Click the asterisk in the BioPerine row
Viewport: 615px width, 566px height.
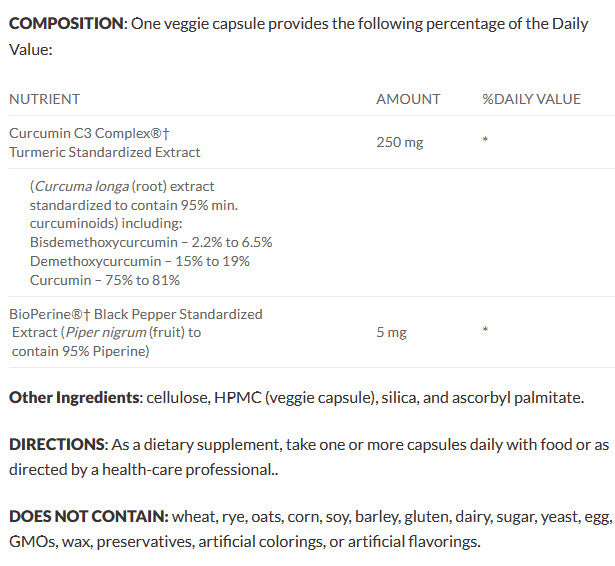(x=485, y=332)
